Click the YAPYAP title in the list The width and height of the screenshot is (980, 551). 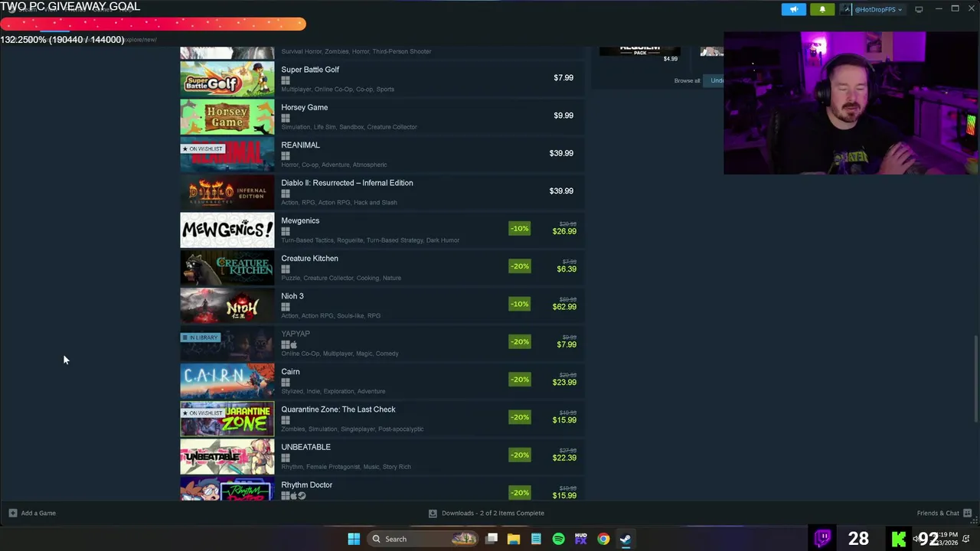(x=296, y=334)
